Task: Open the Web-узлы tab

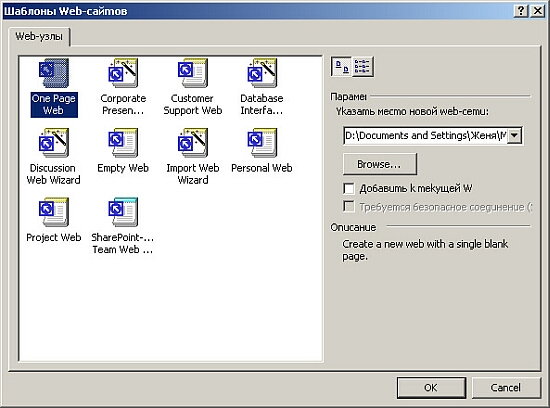Action: pyautogui.click(x=39, y=36)
